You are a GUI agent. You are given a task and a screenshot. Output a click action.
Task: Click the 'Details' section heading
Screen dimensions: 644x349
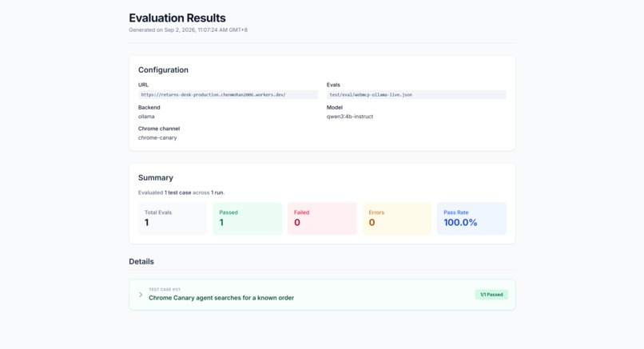click(x=141, y=261)
